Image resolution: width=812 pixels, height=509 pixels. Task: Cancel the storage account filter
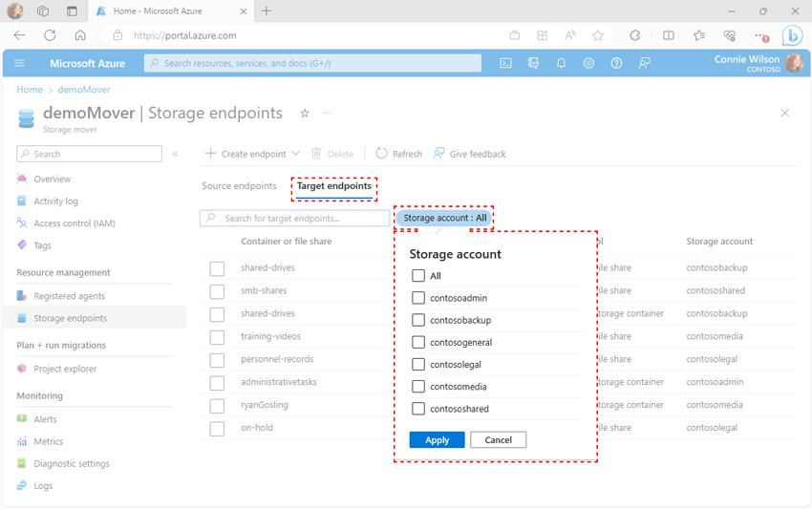(498, 440)
